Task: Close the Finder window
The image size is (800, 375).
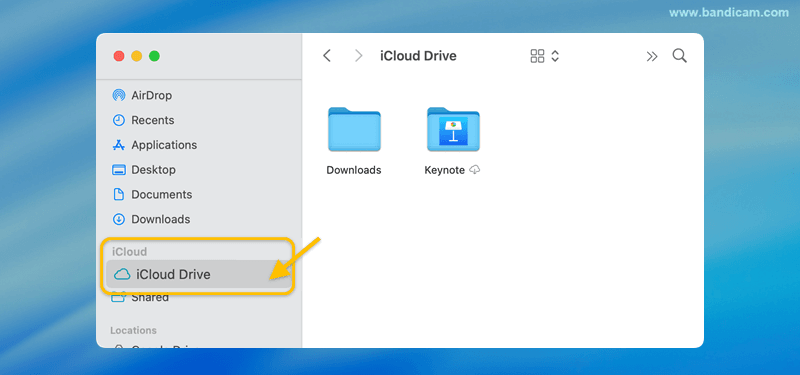Action: pos(119,56)
